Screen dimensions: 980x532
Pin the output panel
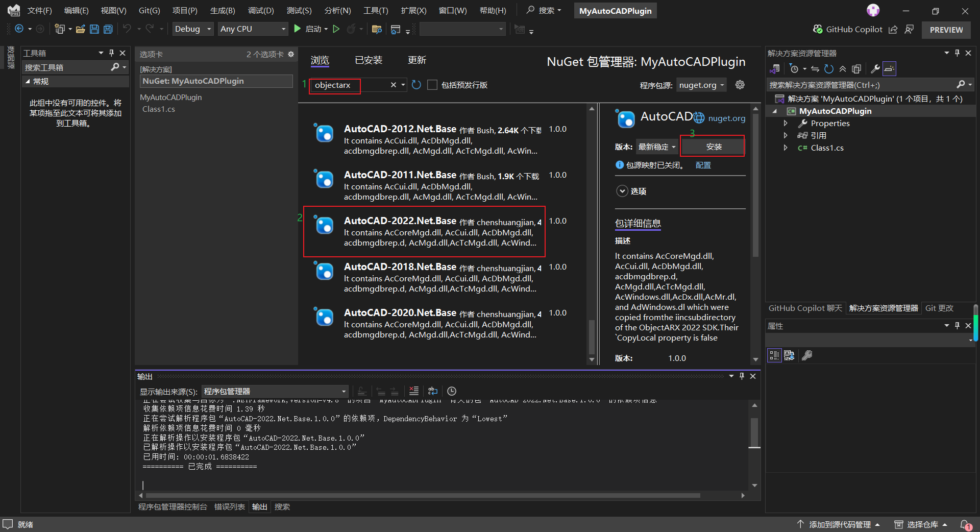pyautogui.click(x=742, y=376)
